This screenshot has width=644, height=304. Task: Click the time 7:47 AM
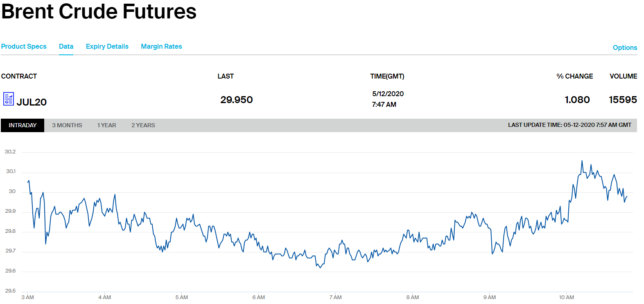(x=384, y=104)
